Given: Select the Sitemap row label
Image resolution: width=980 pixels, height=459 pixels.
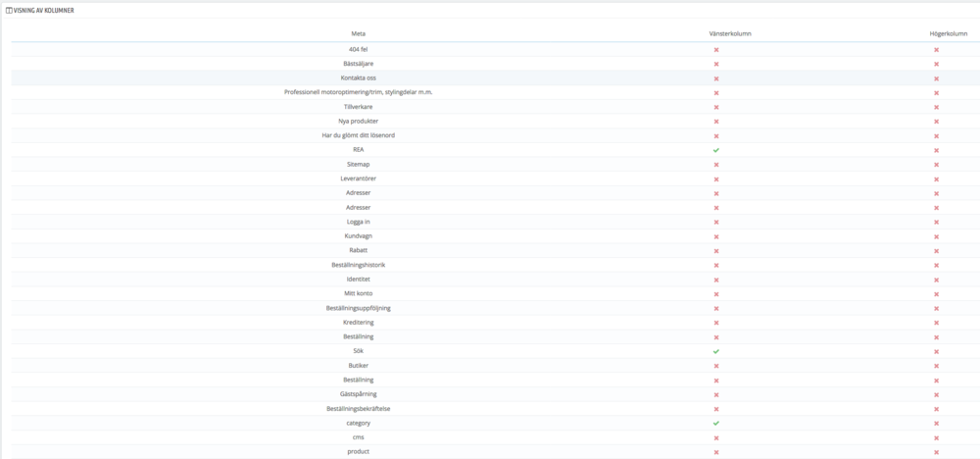Looking at the screenshot, I should [x=358, y=165].
